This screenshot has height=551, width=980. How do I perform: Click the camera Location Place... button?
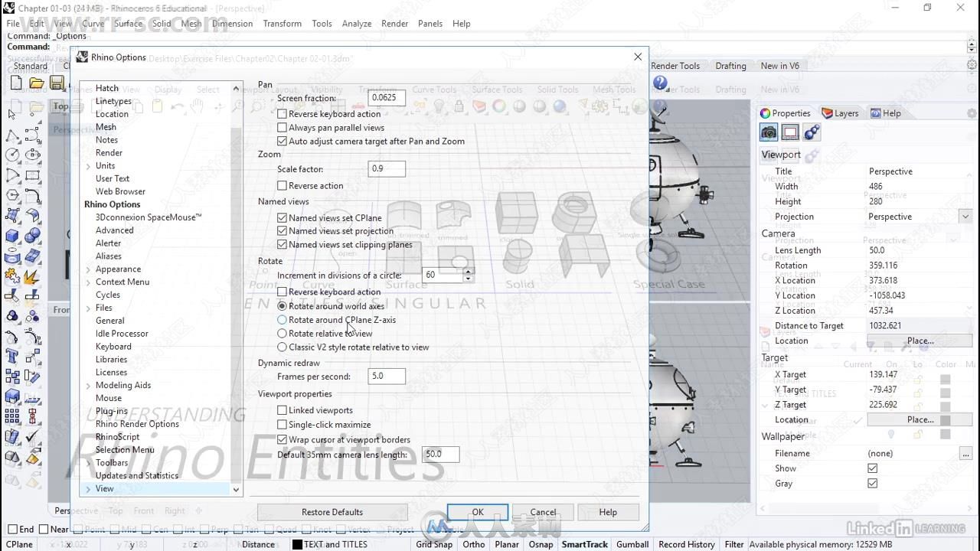tap(920, 341)
